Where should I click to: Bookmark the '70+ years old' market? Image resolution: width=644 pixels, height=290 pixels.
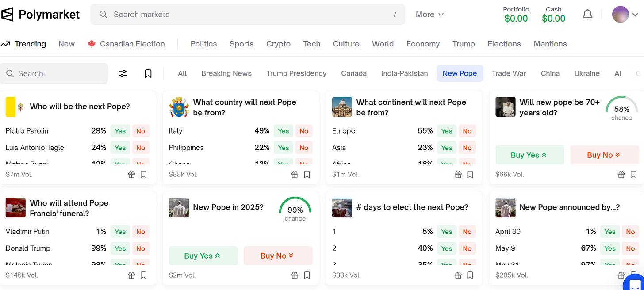633,175
